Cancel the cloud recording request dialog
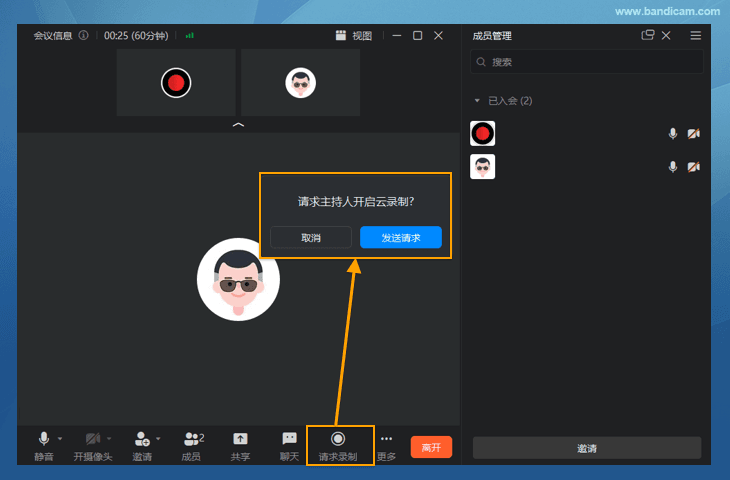The width and height of the screenshot is (730, 480). (311, 237)
